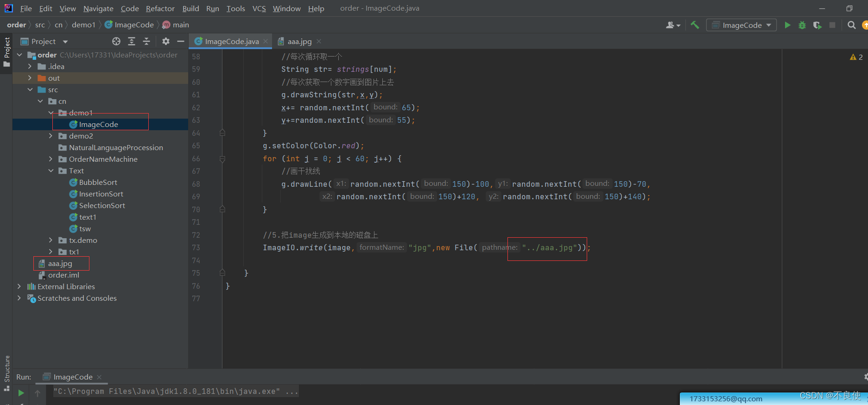Viewport: 868px width, 405px height.
Task: Click the demo1 breadcrumb
Action: [83, 25]
